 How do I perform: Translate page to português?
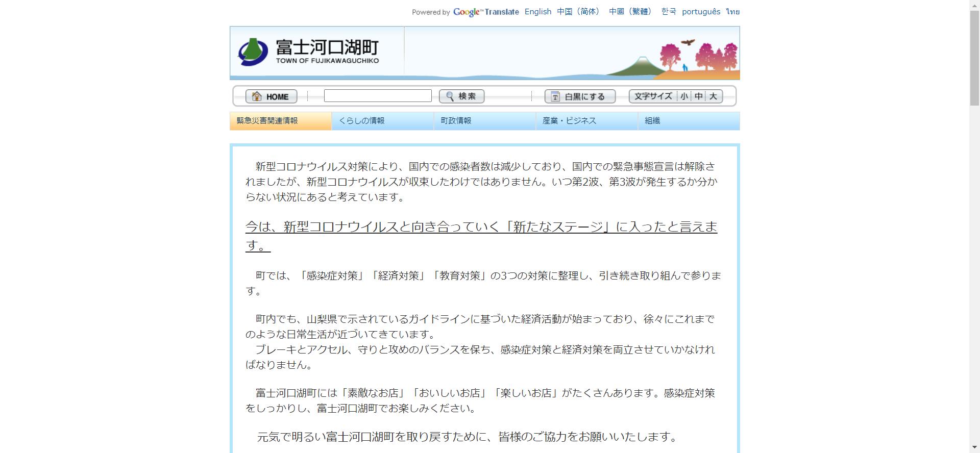pyautogui.click(x=701, y=12)
